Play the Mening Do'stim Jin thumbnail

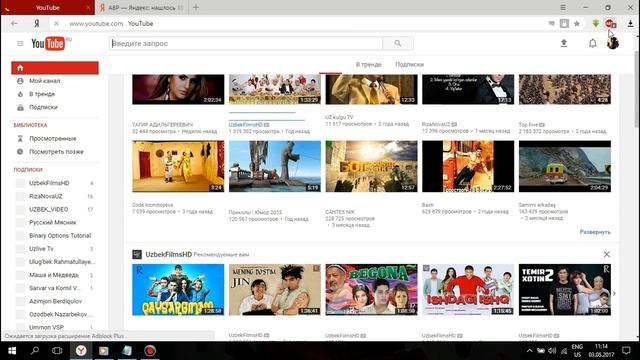pos(275,289)
